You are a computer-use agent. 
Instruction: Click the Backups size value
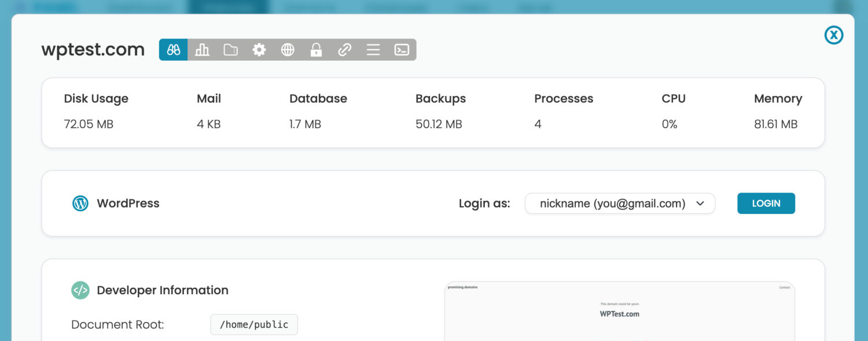tap(439, 124)
